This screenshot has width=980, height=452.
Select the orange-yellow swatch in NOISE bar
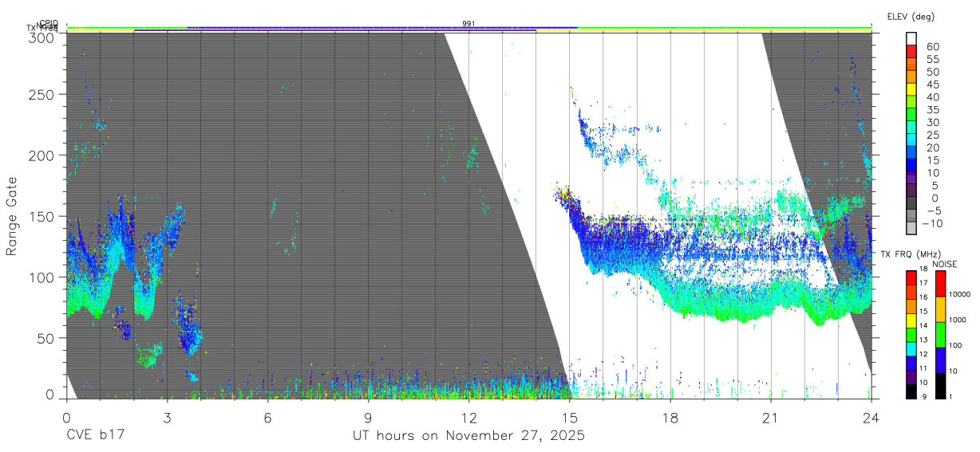[941, 309]
